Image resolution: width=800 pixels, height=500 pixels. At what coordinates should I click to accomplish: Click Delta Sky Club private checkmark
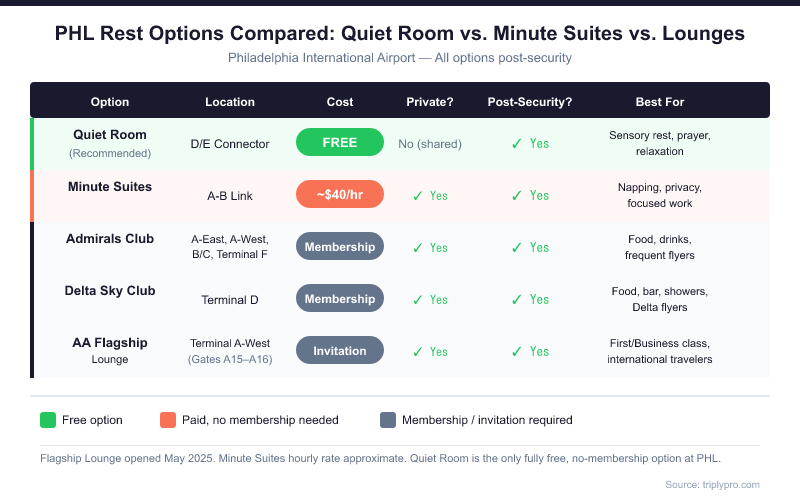(x=417, y=300)
